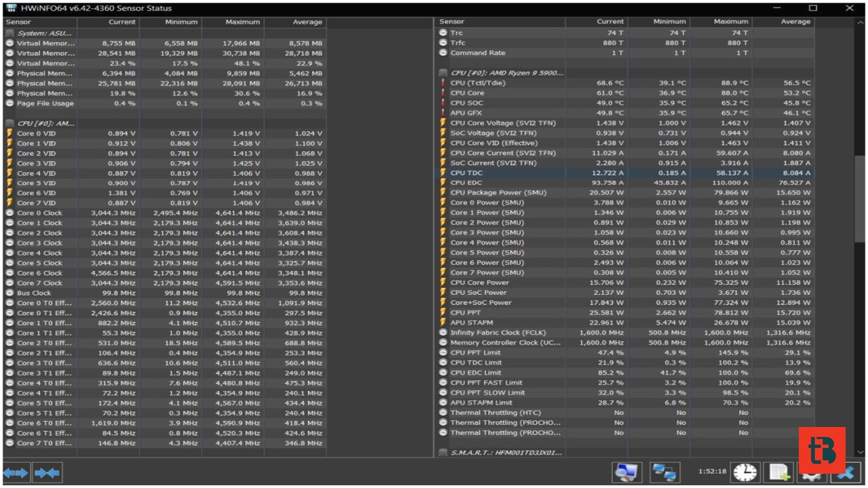Click the HWiNFO64 title bar app icon
Screen dimensions: 868x488
pyautogui.click(x=12, y=8)
